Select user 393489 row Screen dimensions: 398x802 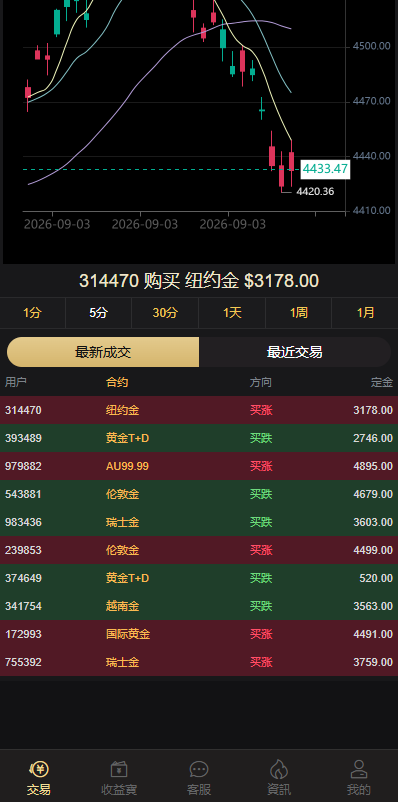click(199, 438)
